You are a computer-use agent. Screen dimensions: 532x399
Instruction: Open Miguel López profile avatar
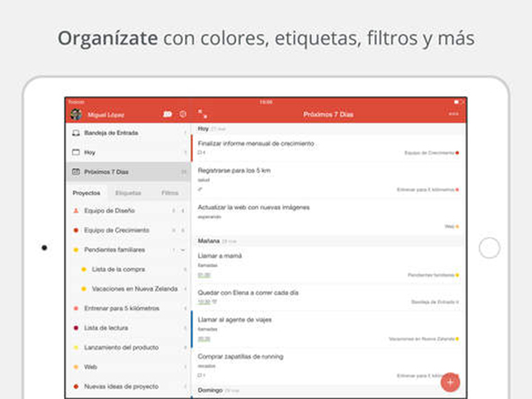76,114
